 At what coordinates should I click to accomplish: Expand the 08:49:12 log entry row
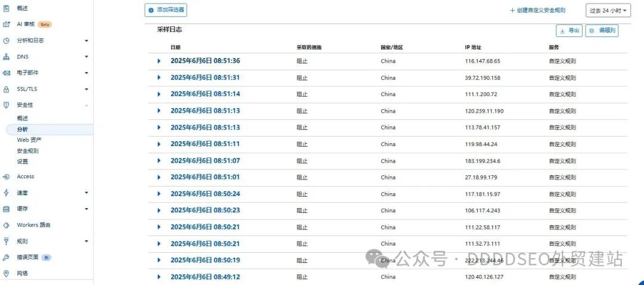[159, 277]
